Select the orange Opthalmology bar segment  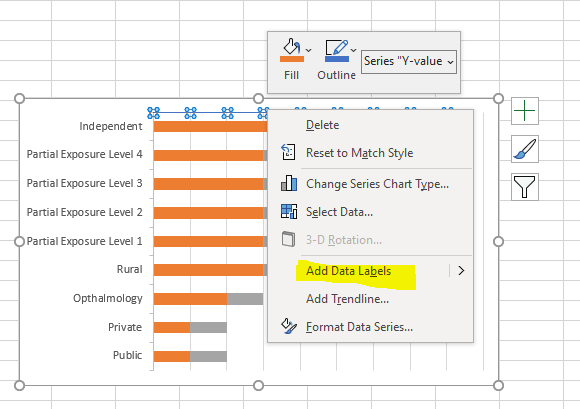190,299
